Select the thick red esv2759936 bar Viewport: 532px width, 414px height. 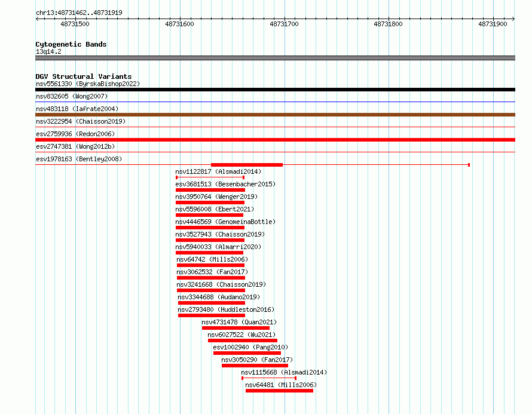click(x=275, y=140)
